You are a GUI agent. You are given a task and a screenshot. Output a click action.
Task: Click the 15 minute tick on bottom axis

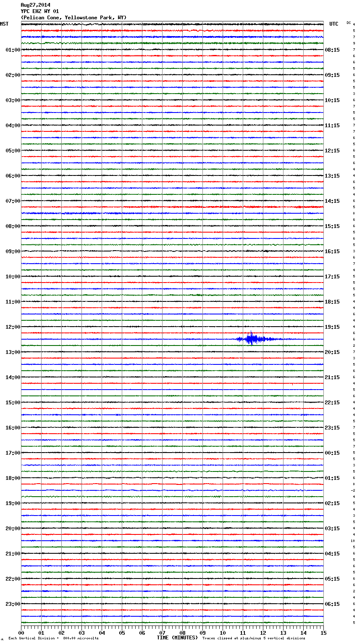(x=323, y=633)
